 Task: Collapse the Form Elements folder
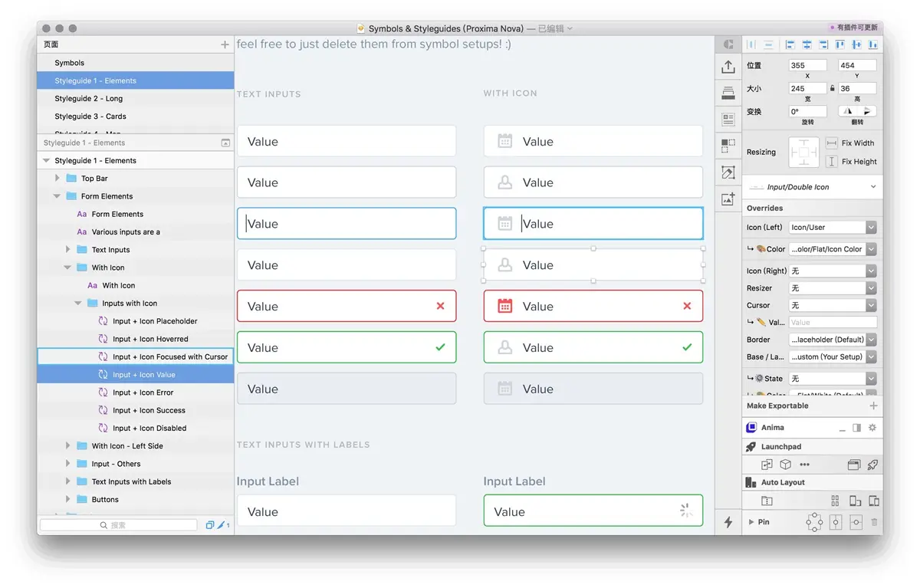pos(58,196)
